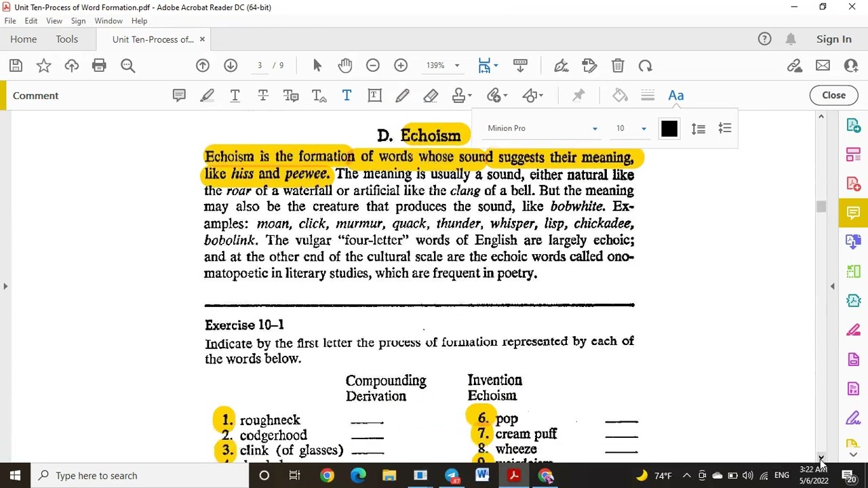The height and width of the screenshot is (488, 868).
Task: Add a sticky note comment
Action: tap(179, 96)
